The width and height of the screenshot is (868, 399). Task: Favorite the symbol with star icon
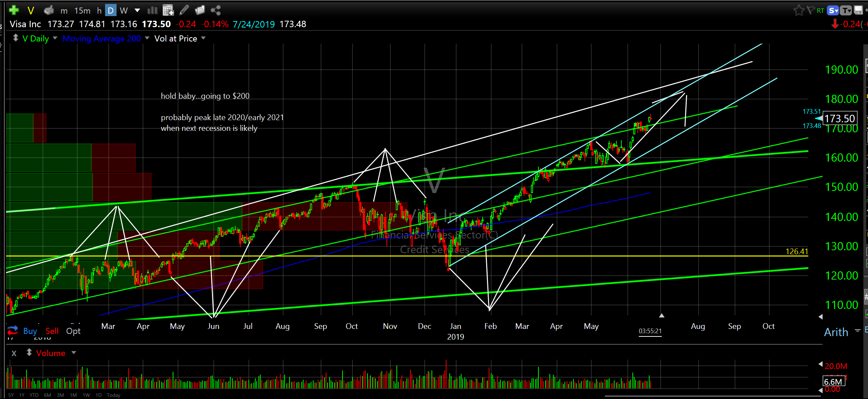(798, 10)
